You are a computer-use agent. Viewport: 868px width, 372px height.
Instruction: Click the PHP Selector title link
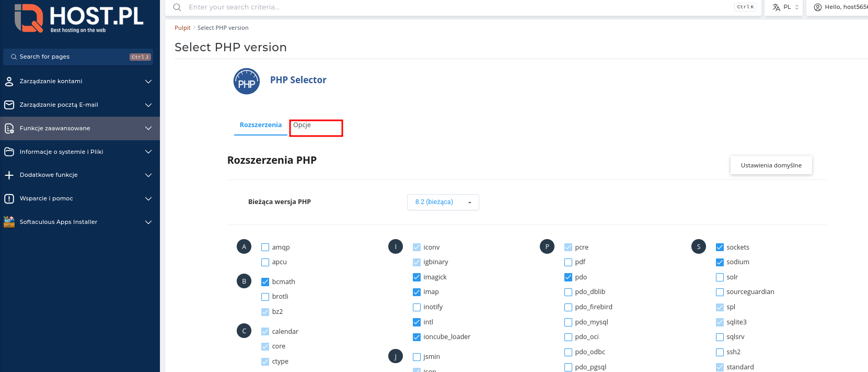(298, 80)
